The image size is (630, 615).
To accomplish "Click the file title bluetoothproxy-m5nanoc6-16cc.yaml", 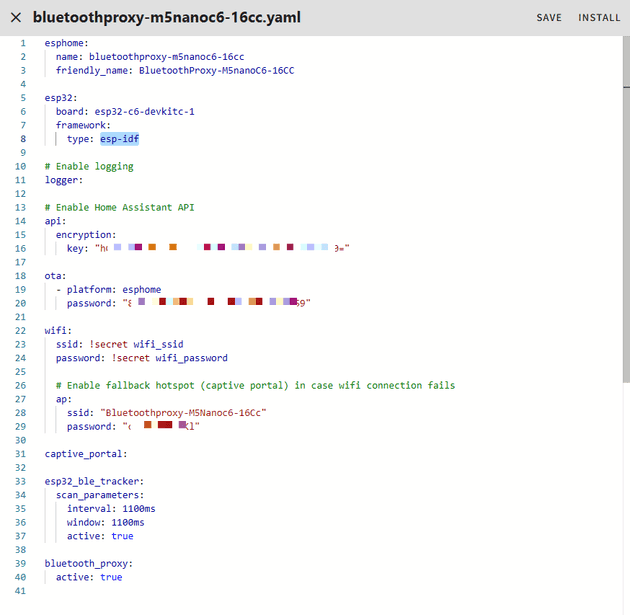I will pyautogui.click(x=167, y=17).
